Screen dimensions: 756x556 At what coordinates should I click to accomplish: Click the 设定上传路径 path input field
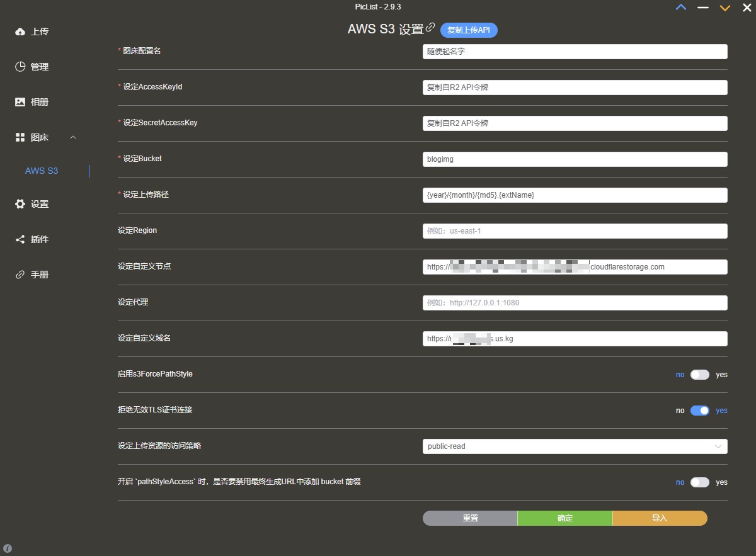tap(575, 195)
